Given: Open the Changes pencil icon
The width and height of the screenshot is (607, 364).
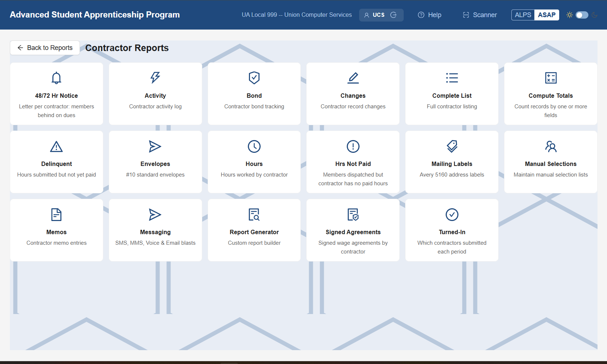Looking at the screenshot, I should (x=353, y=78).
